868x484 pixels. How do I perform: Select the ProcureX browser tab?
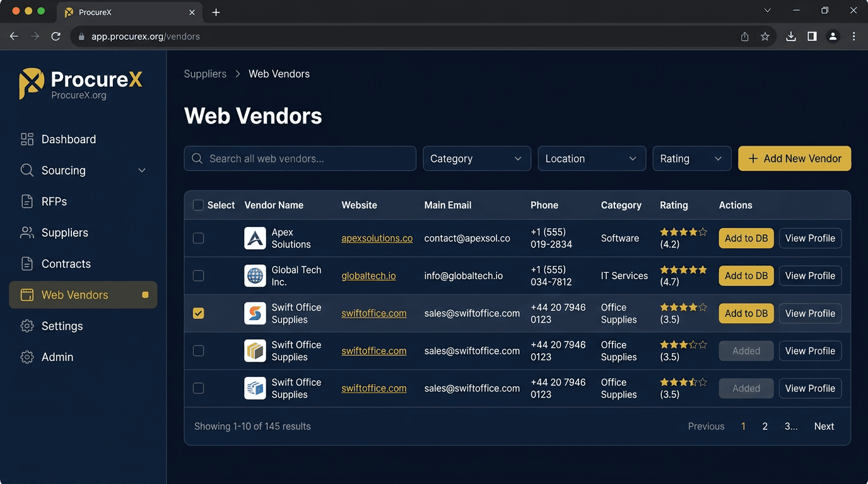pos(129,12)
